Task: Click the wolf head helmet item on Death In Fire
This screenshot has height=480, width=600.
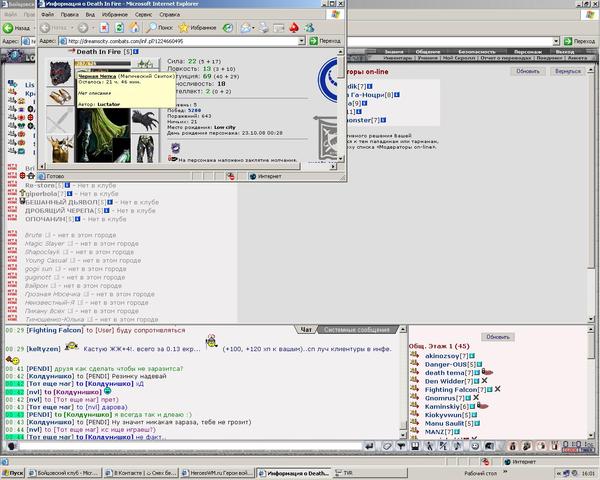Action: coord(60,72)
